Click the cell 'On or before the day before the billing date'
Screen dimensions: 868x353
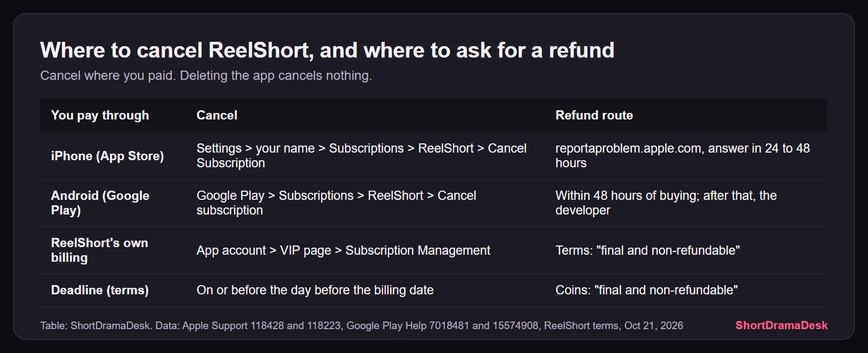(x=315, y=290)
